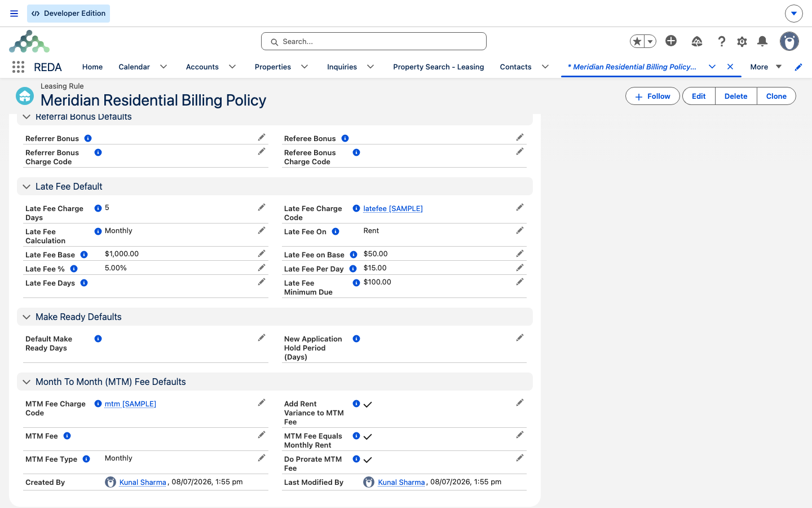
Task: Go to the Home tab
Action: point(92,67)
